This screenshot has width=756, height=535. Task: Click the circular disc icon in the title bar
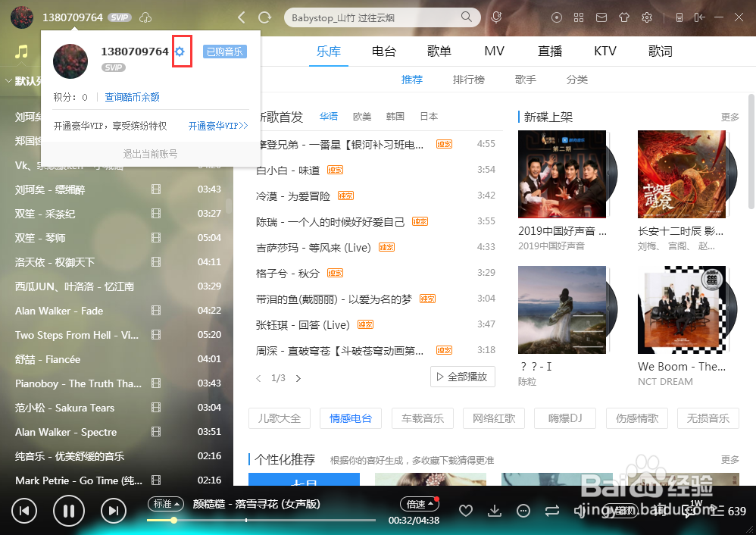pyautogui.click(x=556, y=18)
